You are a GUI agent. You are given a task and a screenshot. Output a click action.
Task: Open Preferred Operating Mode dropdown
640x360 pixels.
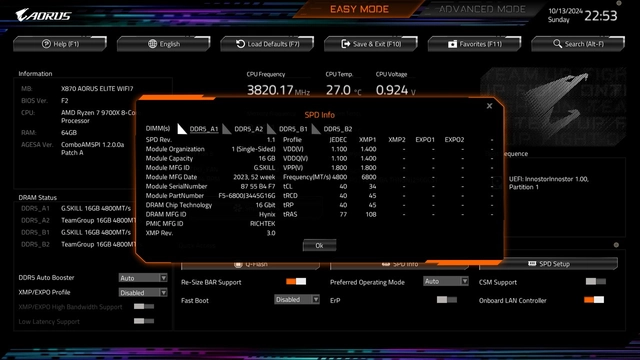tap(446, 281)
